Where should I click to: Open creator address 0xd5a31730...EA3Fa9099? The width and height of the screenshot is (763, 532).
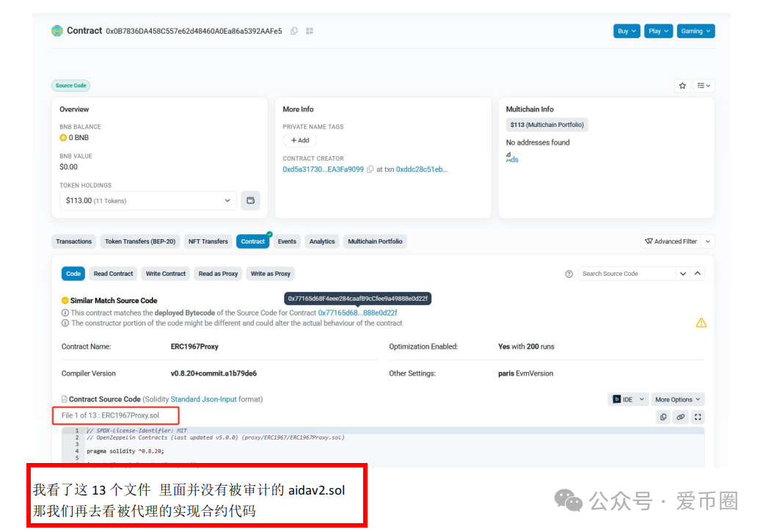coord(323,170)
